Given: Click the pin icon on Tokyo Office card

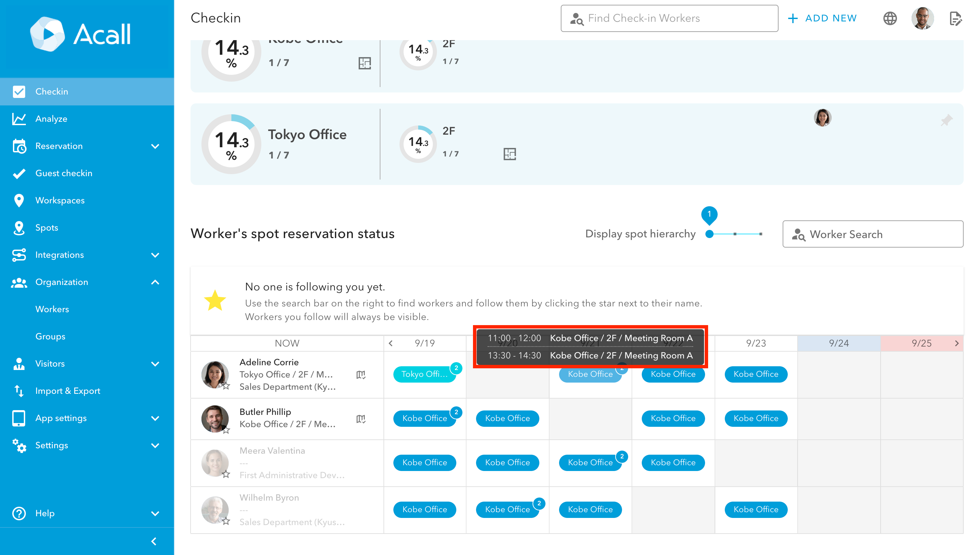Looking at the screenshot, I should [946, 120].
